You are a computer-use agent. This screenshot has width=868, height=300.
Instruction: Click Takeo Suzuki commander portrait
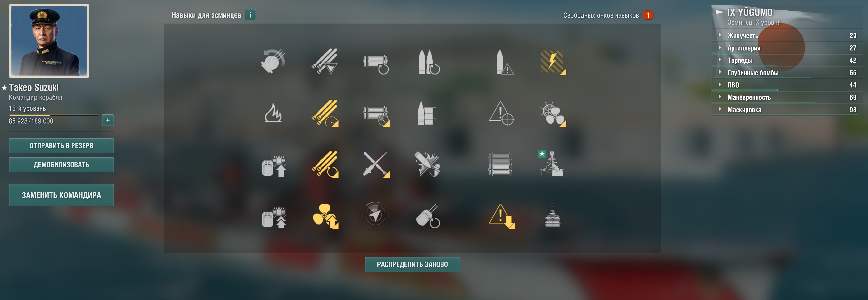pos(49,41)
